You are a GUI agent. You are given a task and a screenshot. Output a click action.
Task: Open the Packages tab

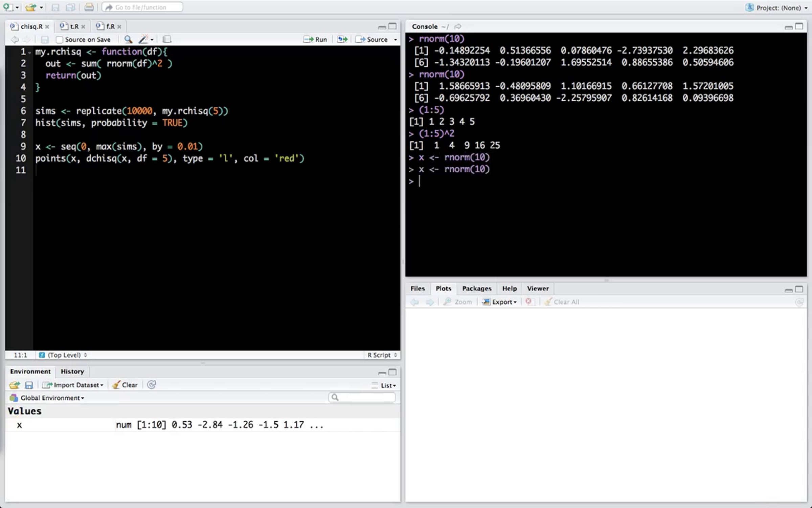[x=476, y=288]
